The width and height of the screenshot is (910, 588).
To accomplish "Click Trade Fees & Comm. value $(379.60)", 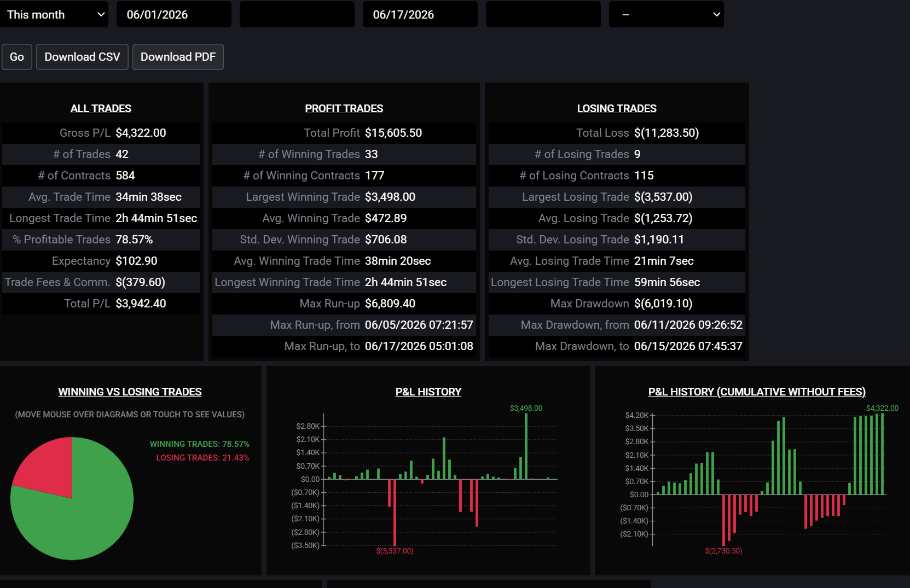I will tap(140, 282).
